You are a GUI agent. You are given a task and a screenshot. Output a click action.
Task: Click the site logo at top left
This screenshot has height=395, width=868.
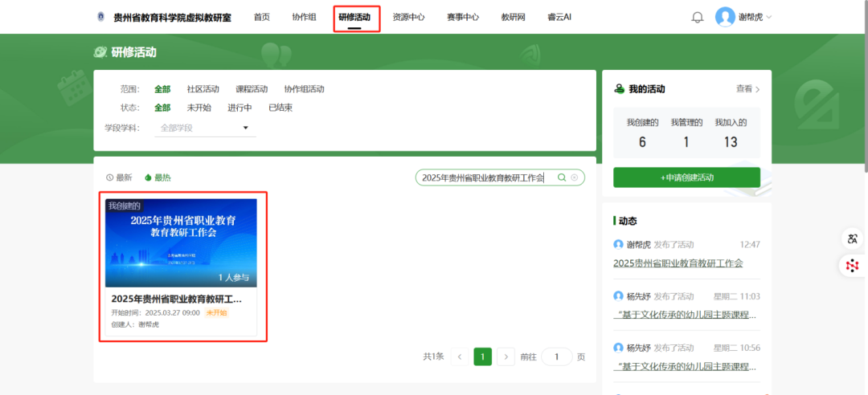[100, 17]
